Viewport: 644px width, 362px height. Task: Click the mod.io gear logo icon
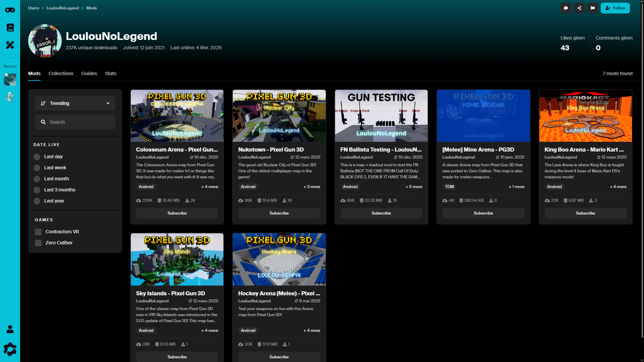coord(10,349)
